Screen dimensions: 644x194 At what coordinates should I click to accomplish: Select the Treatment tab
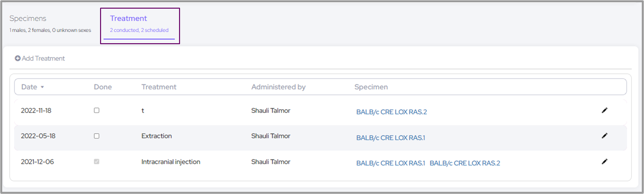click(x=129, y=19)
